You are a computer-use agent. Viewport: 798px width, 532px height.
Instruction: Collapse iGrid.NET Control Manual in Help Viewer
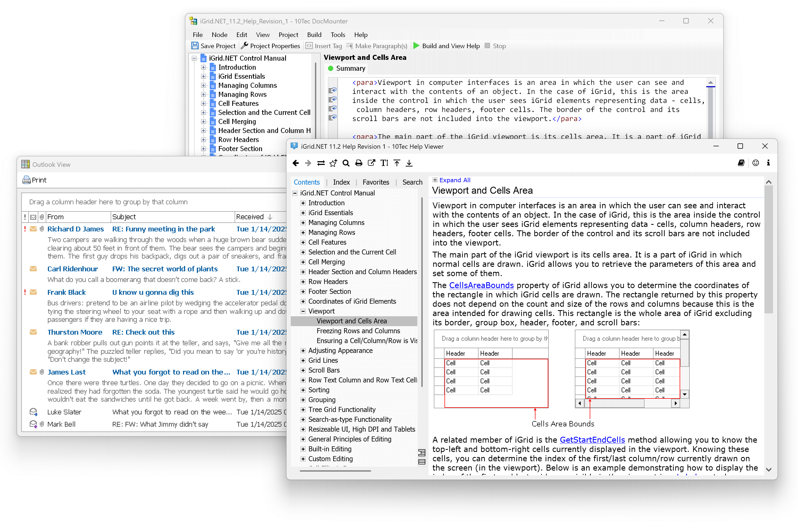tap(295, 193)
